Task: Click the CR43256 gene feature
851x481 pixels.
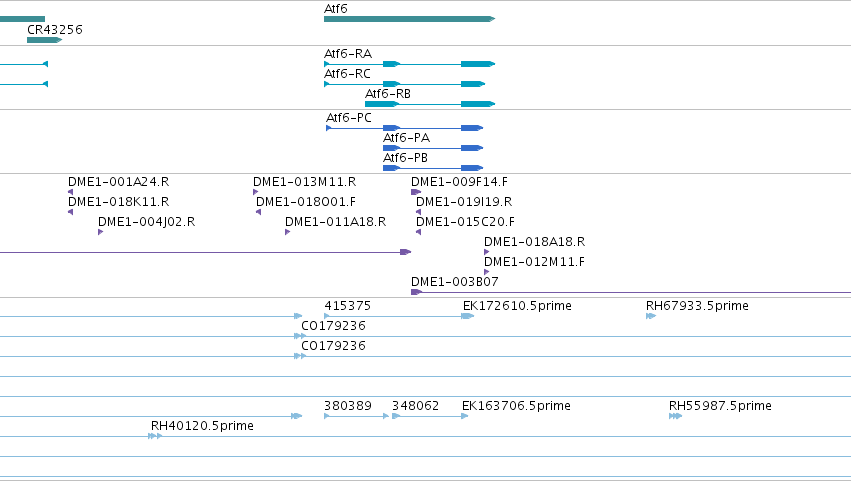Action: [x=45, y=40]
